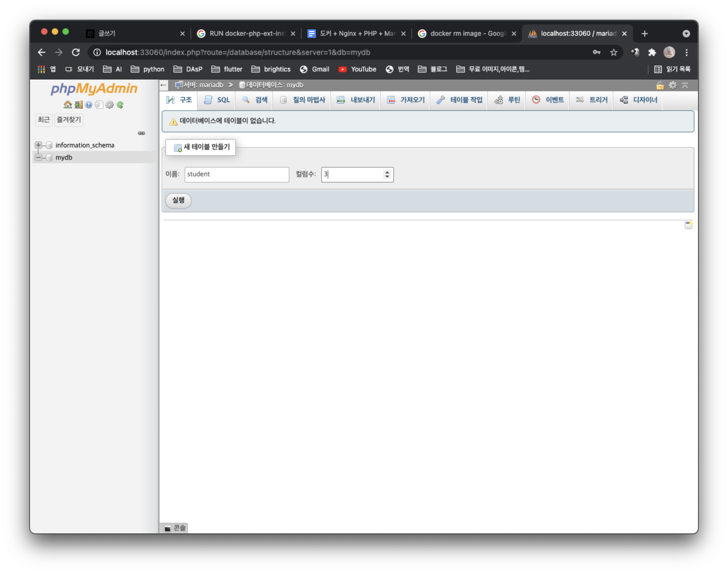Open the bookmark icon below the form

[x=688, y=225]
